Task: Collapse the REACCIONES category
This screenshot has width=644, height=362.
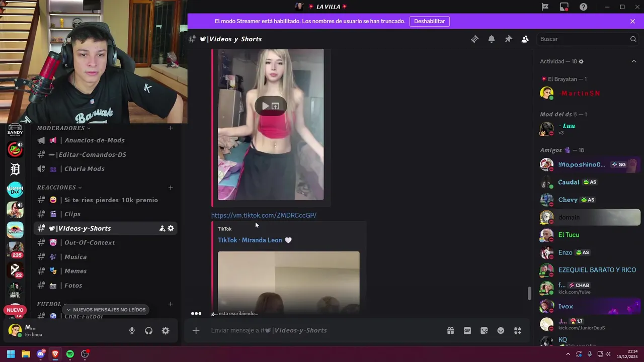Action: [x=59, y=188]
